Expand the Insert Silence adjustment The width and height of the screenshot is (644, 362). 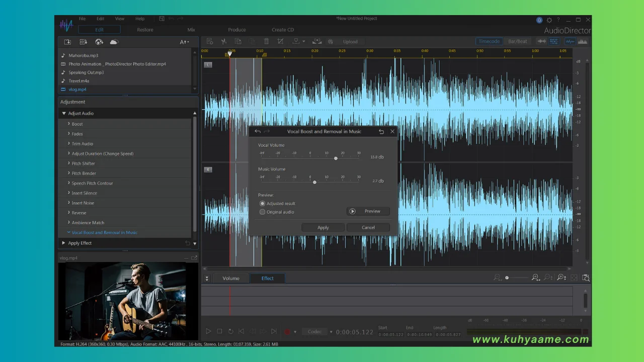coord(68,193)
